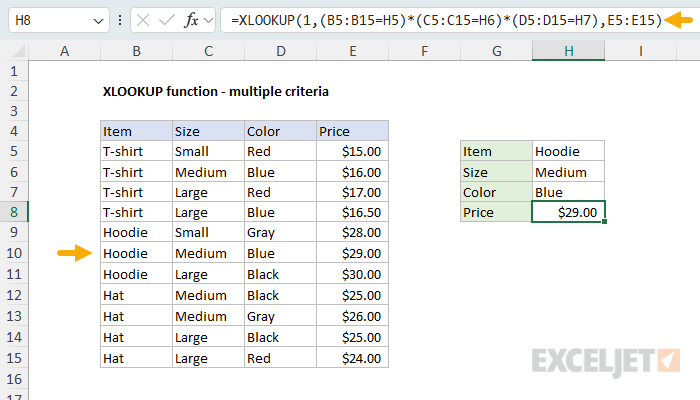Select column G header
Image resolution: width=700 pixels, height=400 pixels.
496,51
